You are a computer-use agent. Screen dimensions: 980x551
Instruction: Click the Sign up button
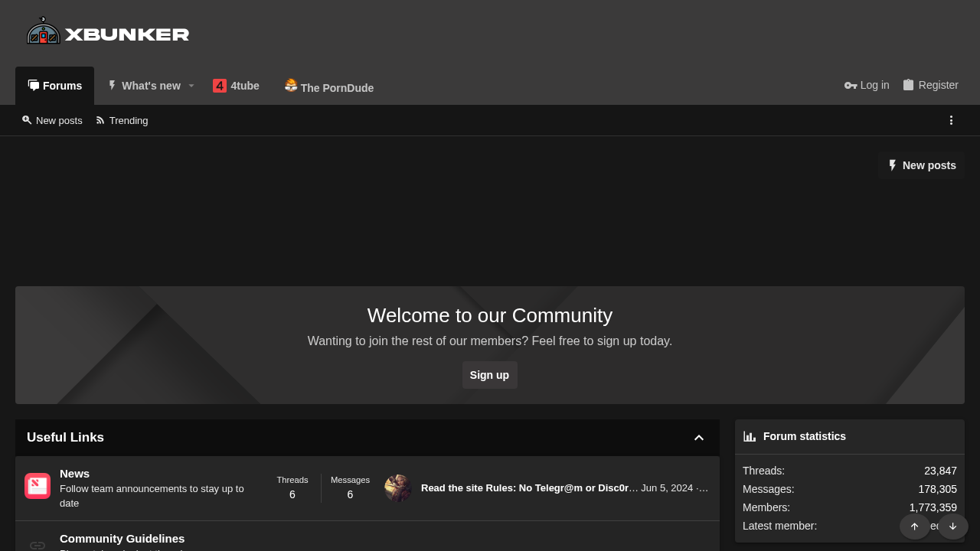coord(489,375)
